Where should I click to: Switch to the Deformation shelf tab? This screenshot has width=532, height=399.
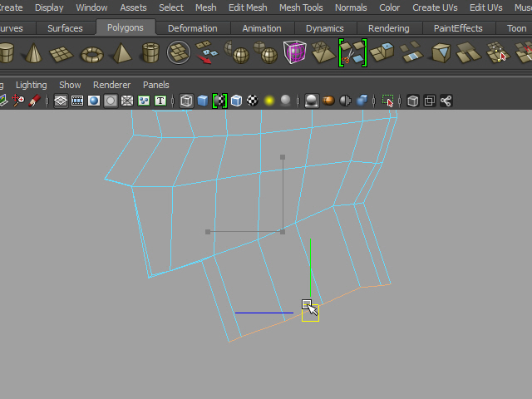point(194,28)
